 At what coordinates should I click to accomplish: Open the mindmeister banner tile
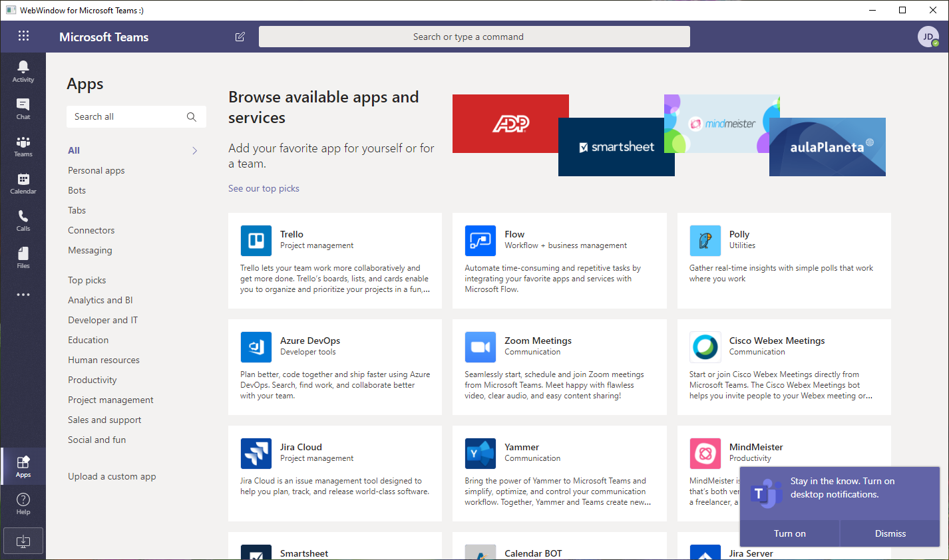click(x=722, y=124)
